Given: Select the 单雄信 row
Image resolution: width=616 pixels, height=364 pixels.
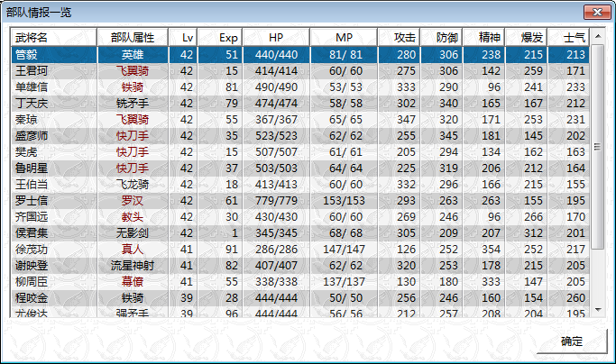Looking at the screenshot, I should (x=300, y=87).
